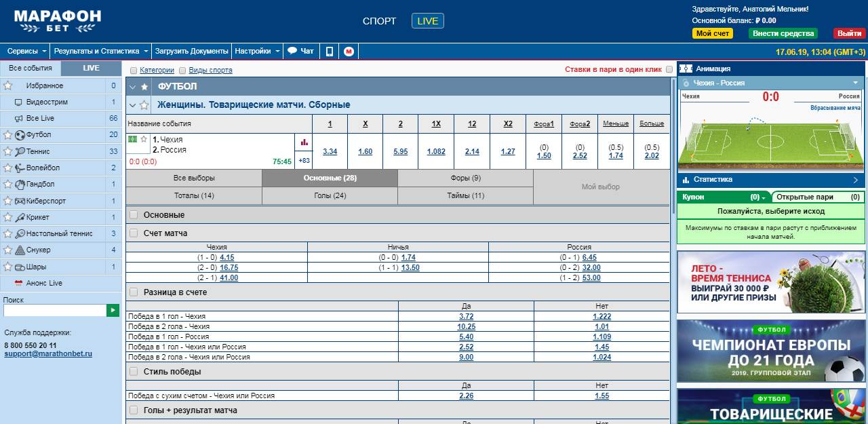The image size is (868, 424).
Task: Click the СПОРТ header link
Action: (380, 21)
